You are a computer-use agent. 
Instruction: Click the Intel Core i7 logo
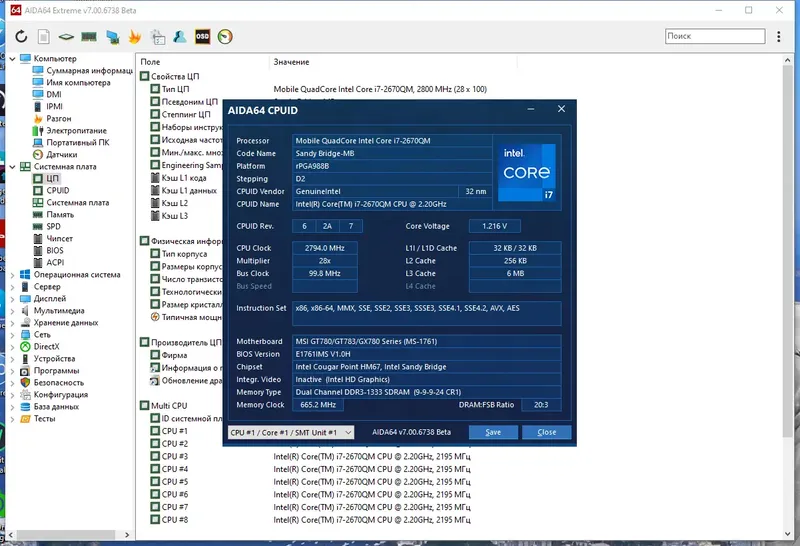click(x=527, y=172)
